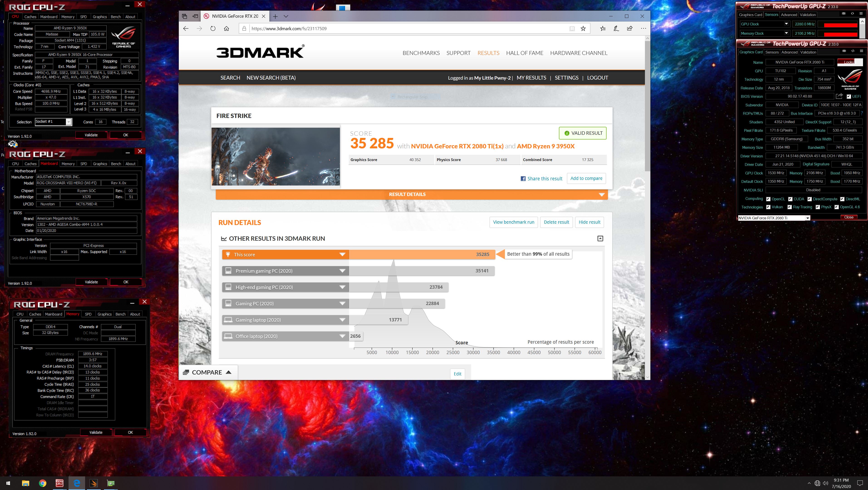Take a screenshot in the upper GPU-Z Sensors window

click(843, 14)
